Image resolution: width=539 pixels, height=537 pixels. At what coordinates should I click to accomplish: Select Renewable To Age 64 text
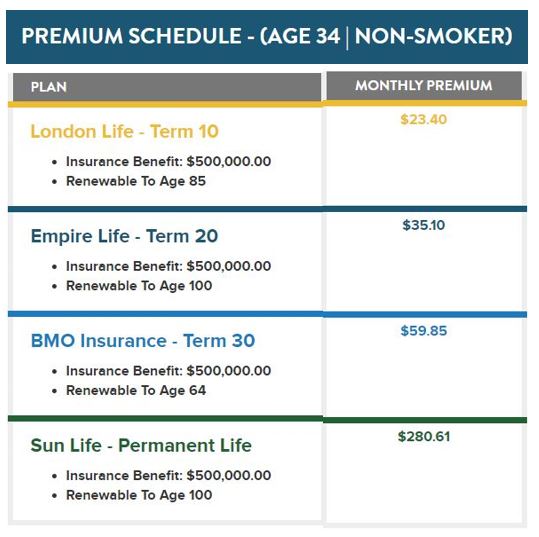[136, 391]
